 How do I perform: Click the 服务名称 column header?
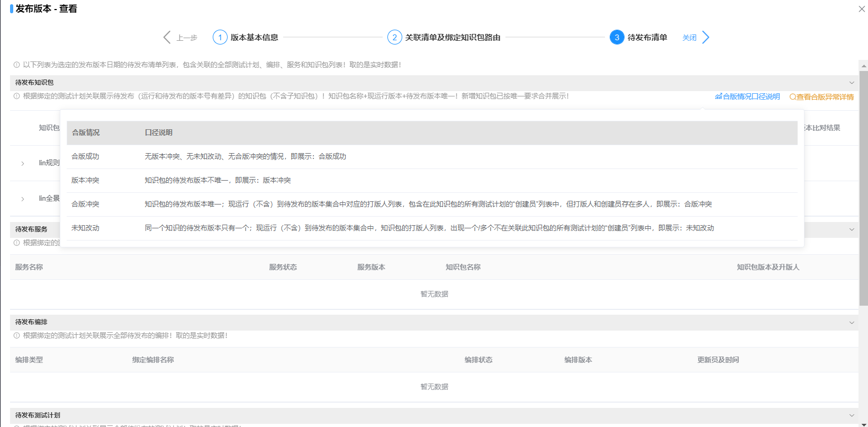29,267
